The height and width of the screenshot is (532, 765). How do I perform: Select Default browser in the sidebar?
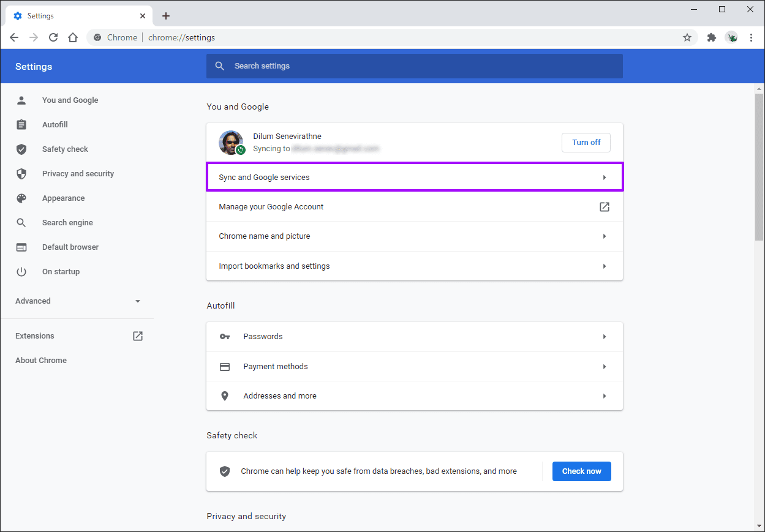(70, 247)
